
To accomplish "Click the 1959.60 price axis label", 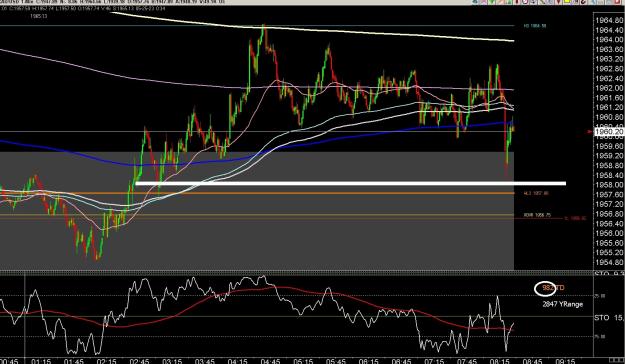I will (610, 146).
